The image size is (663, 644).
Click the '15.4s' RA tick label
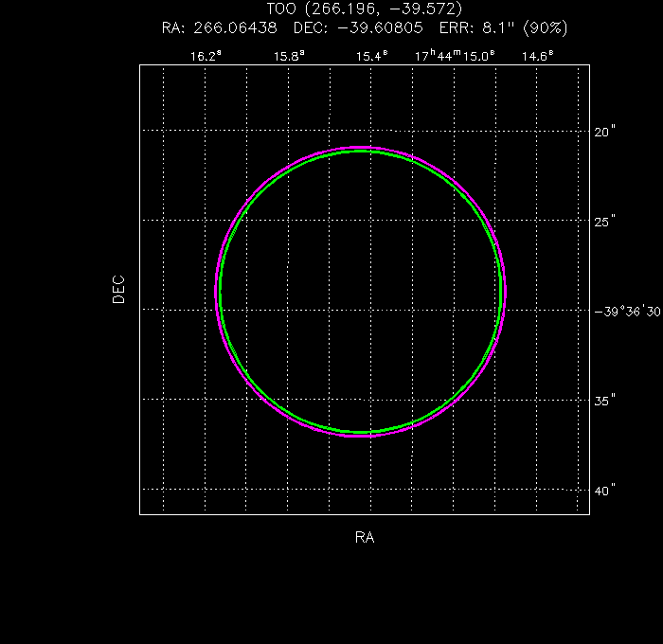(x=371, y=56)
